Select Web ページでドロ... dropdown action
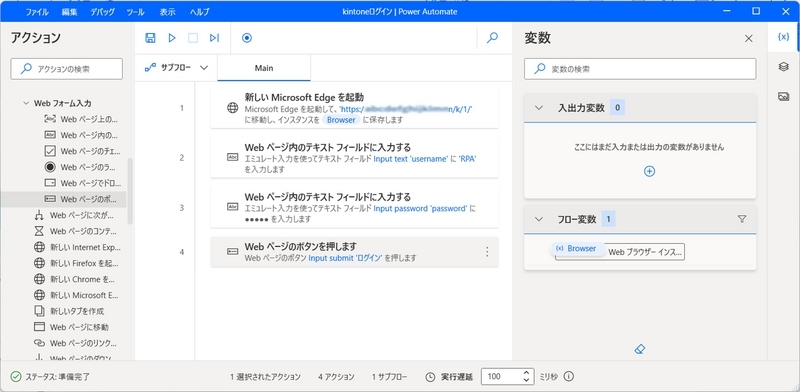800x392 pixels. pyautogui.click(x=82, y=183)
